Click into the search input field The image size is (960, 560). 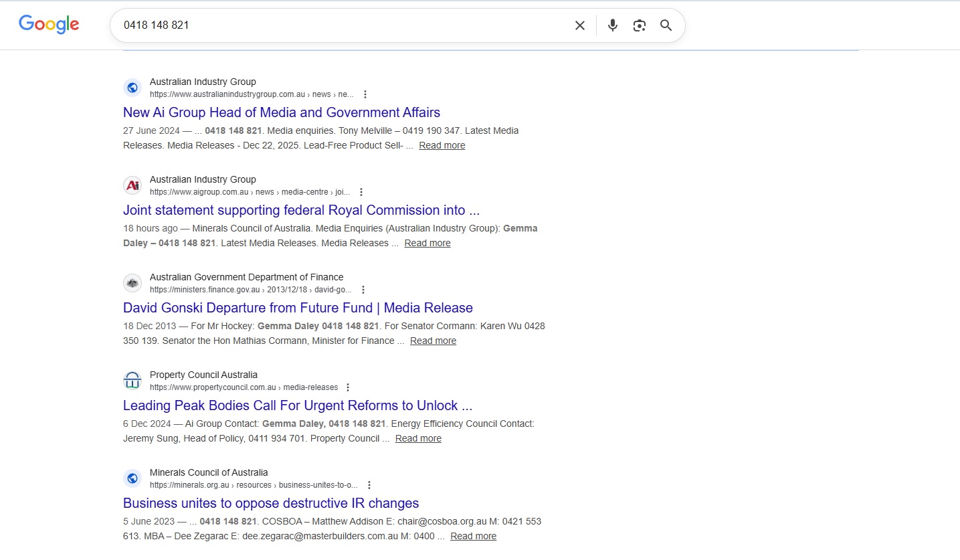pos(334,25)
